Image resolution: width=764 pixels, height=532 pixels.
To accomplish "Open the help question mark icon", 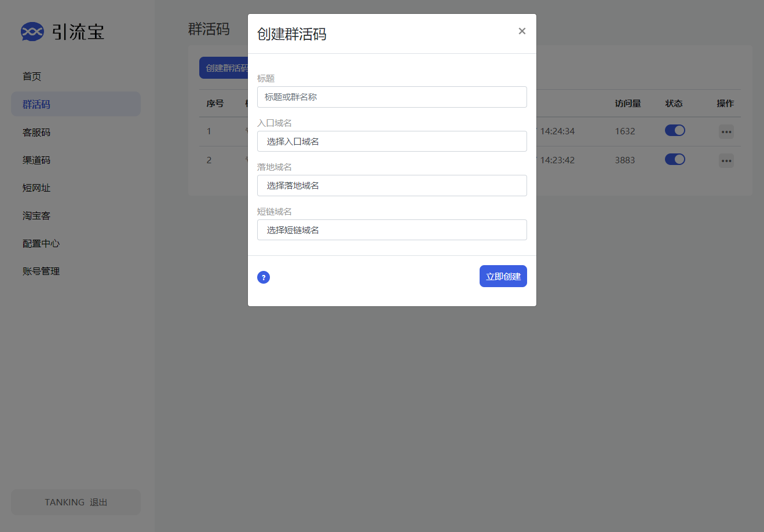I will 264,277.
